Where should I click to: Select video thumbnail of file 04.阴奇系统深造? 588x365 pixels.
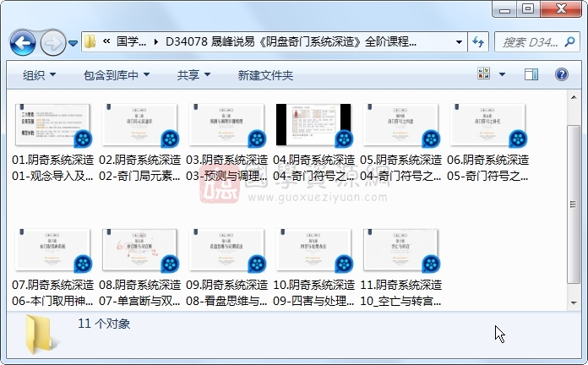point(314,125)
